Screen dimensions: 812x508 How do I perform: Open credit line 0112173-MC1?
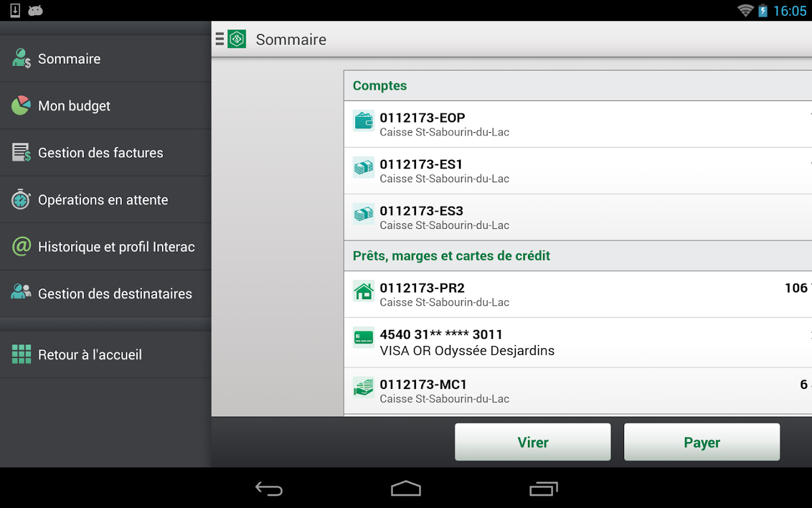click(578, 391)
